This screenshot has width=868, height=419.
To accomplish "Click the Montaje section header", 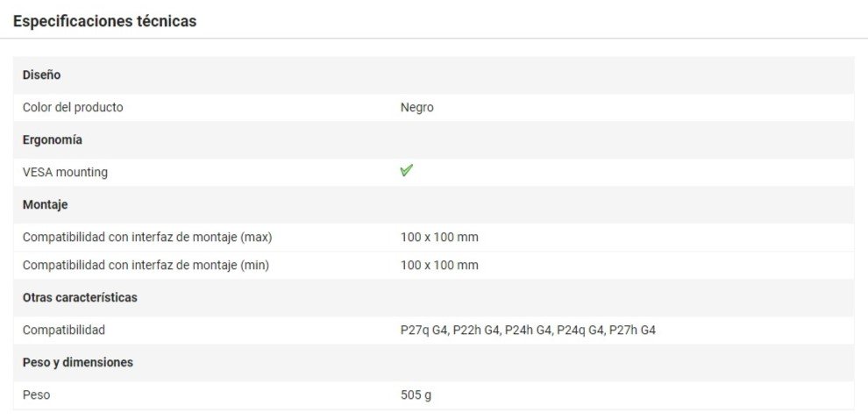I will click(45, 205).
